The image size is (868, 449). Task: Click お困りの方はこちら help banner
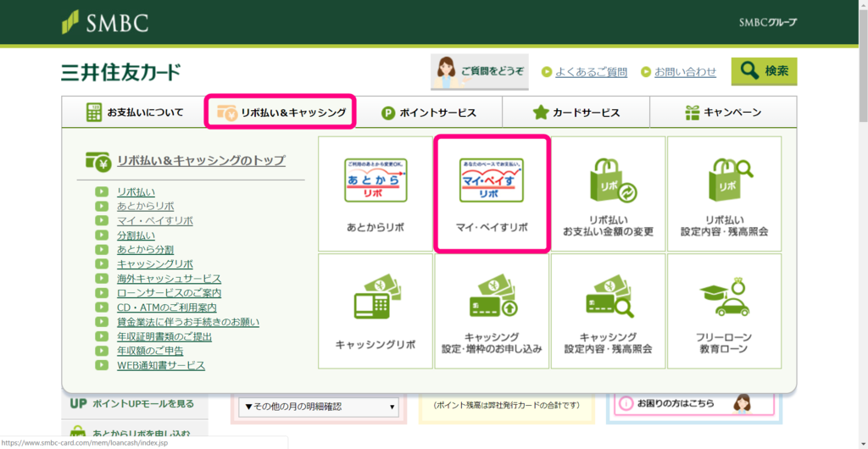694,403
